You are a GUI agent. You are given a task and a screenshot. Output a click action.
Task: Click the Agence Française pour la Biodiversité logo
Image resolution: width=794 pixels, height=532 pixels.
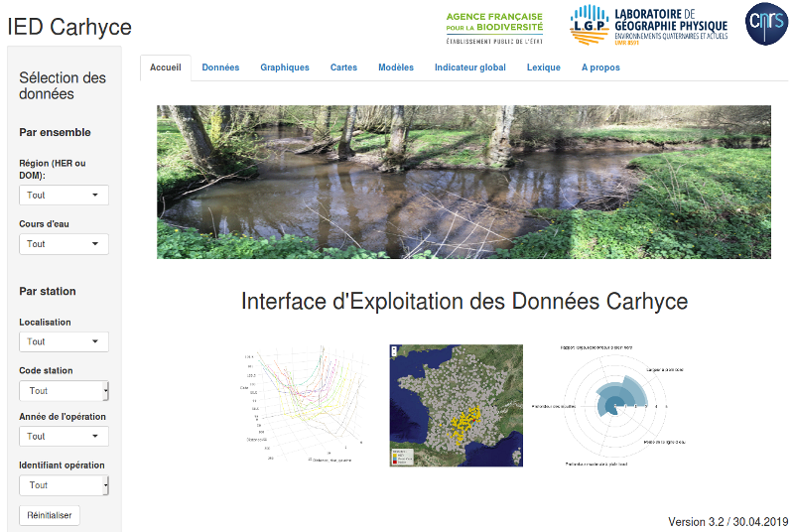click(494, 25)
